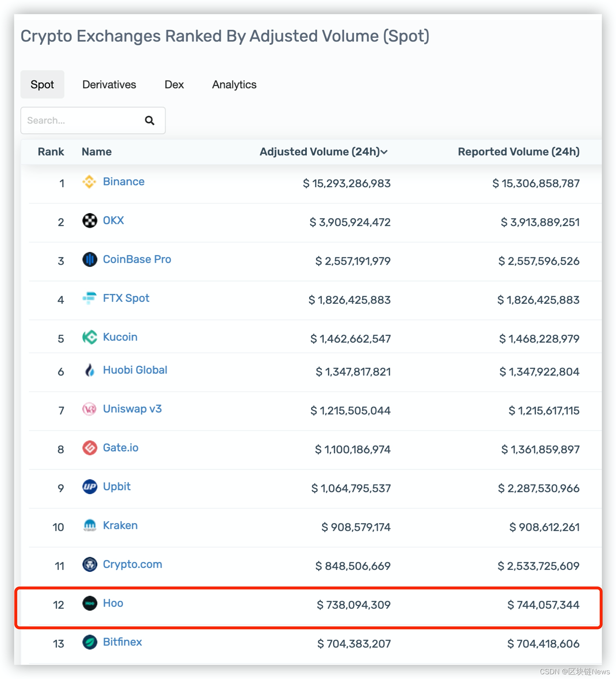Focus the Search input field
The height and width of the screenshot is (679, 616).
click(x=93, y=120)
